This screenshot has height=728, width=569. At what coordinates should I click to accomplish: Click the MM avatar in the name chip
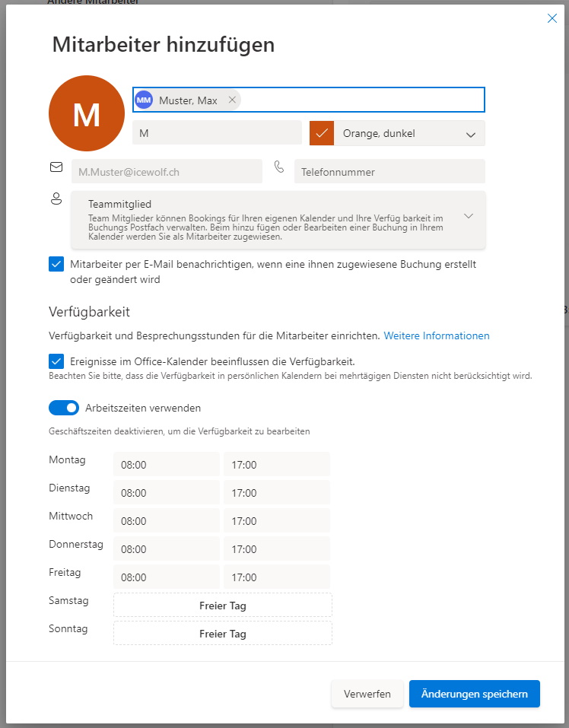pyautogui.click(x=144, y=100)
